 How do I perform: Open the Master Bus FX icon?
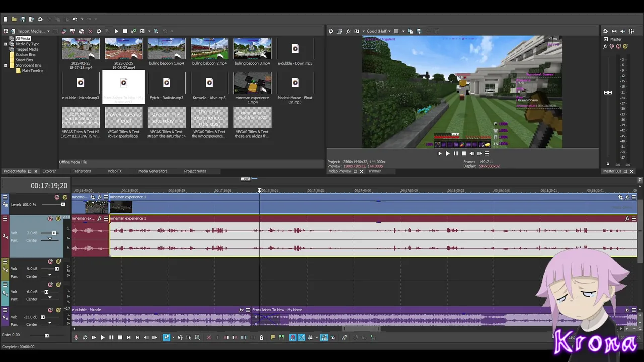(x=606, y=46)
